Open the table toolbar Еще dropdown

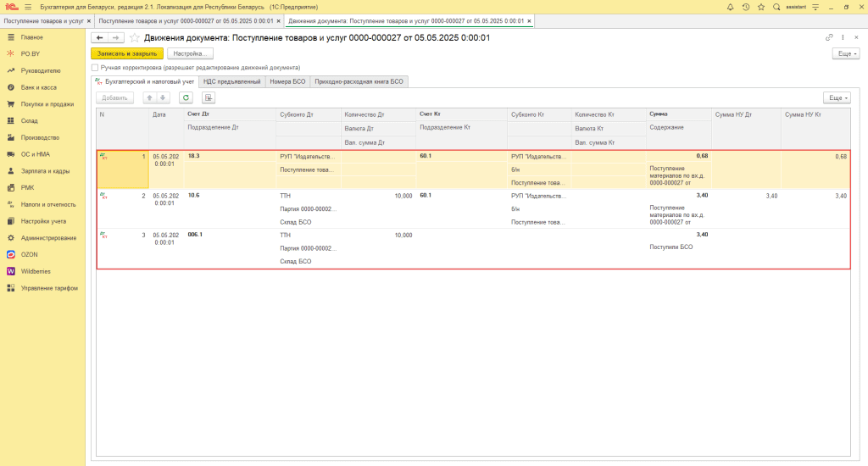click(x=837, y=97)
